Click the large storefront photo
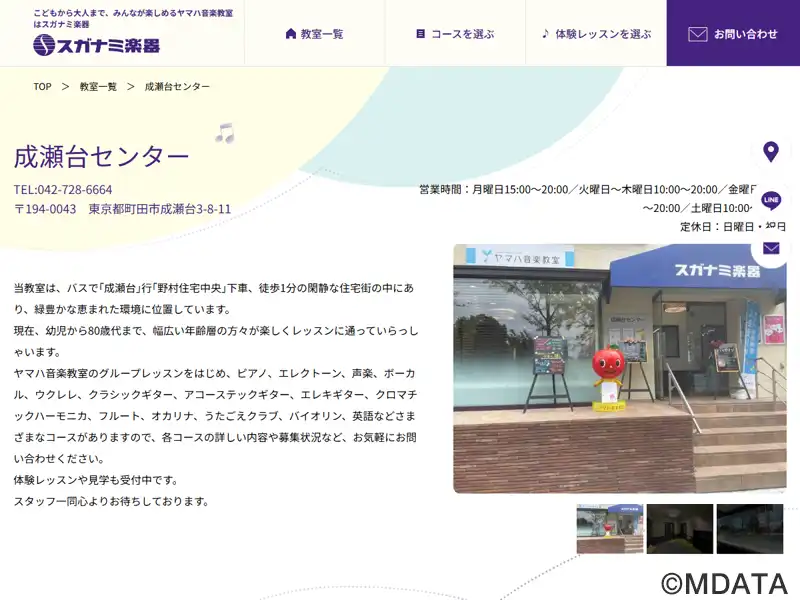Screen dimensions: 800x600 [619, 369]
